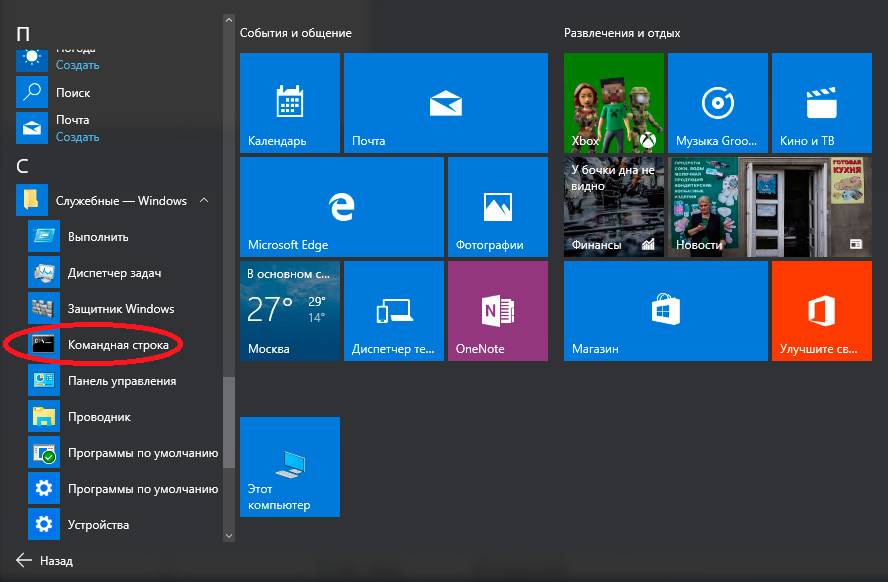Go back using the Назад button

point(45,561)
